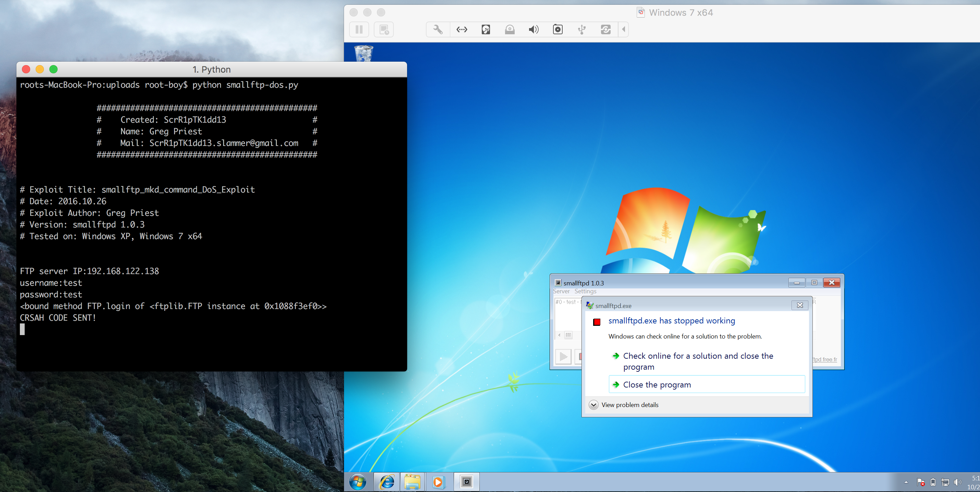980x492 pixels.
Task: Close the Python terminal with red button
Action: coord(26,69)
